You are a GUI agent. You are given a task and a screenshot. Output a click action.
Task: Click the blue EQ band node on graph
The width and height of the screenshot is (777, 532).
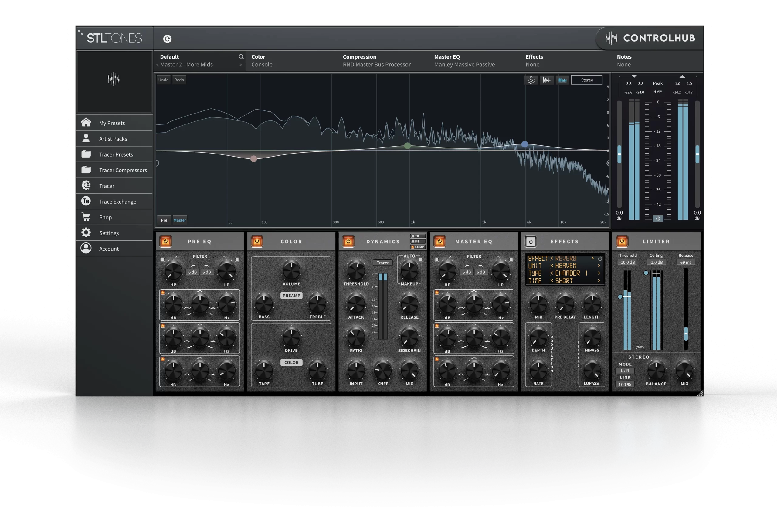[x=524, y=144]
